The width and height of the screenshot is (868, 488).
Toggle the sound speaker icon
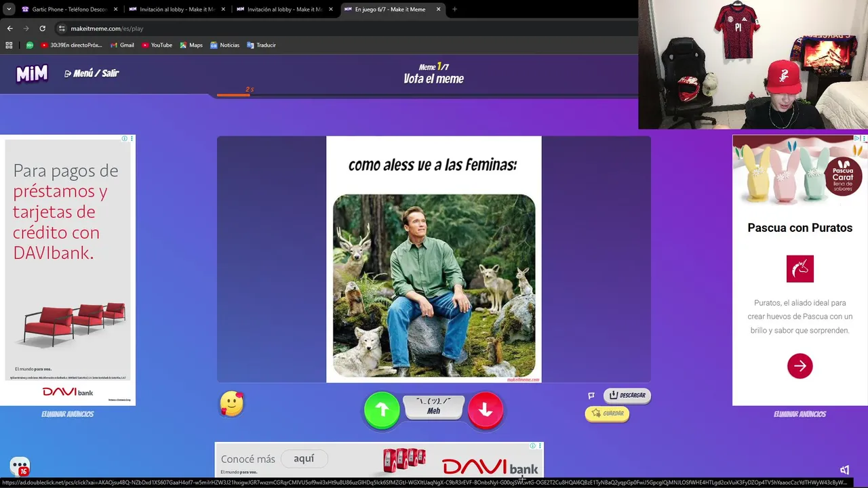click(844, 470)
